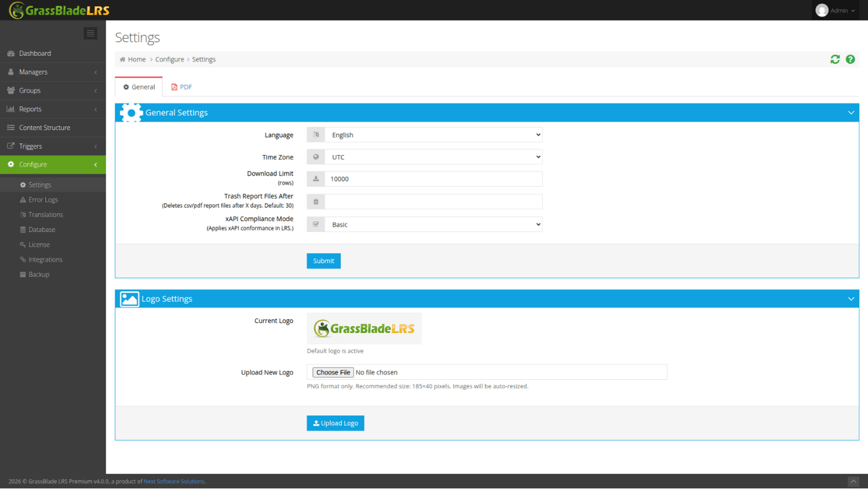
Task: Open the Time Zone dropdown set to UTC
Action: (x=433, y=157)
